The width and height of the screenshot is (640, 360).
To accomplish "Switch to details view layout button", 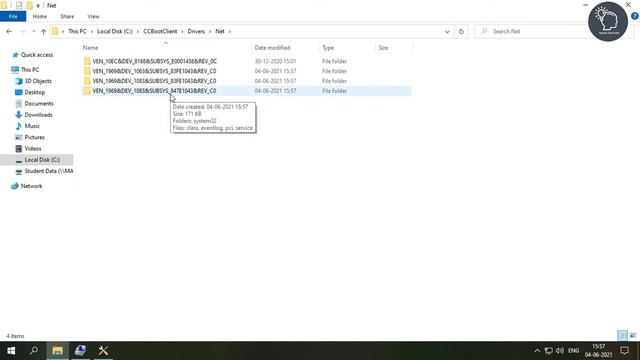I will (622, 336).
